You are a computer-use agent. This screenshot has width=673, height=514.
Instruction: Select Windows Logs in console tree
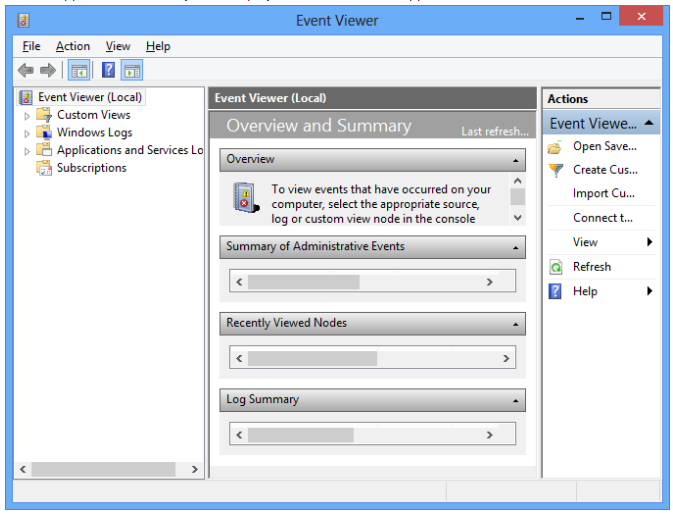pyautogui.click(x=94, y=133)
